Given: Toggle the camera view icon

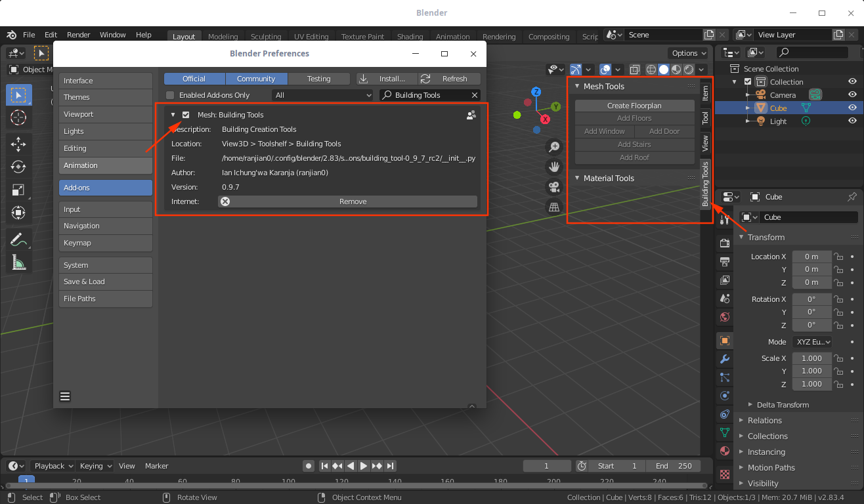Looking at the screenshot, I should click(x=554, y=187).
